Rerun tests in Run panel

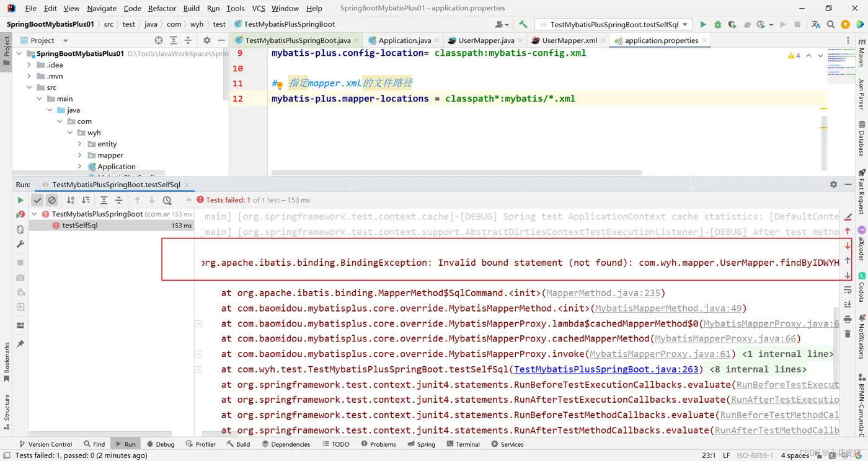pos(20,200)
